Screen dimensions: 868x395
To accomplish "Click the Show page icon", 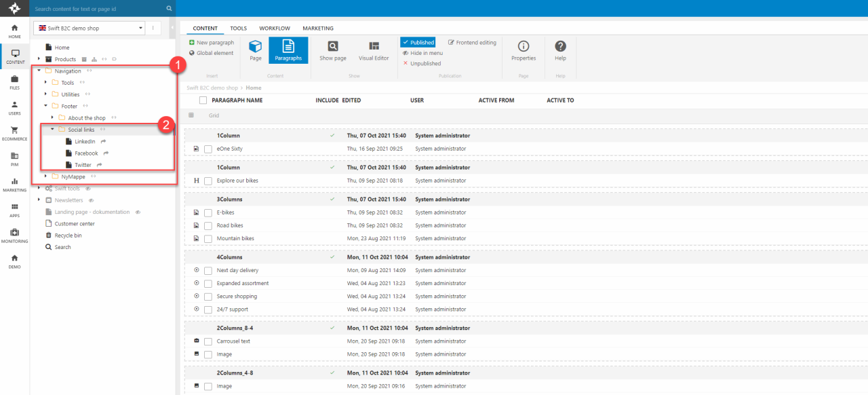I will [332, 50].
